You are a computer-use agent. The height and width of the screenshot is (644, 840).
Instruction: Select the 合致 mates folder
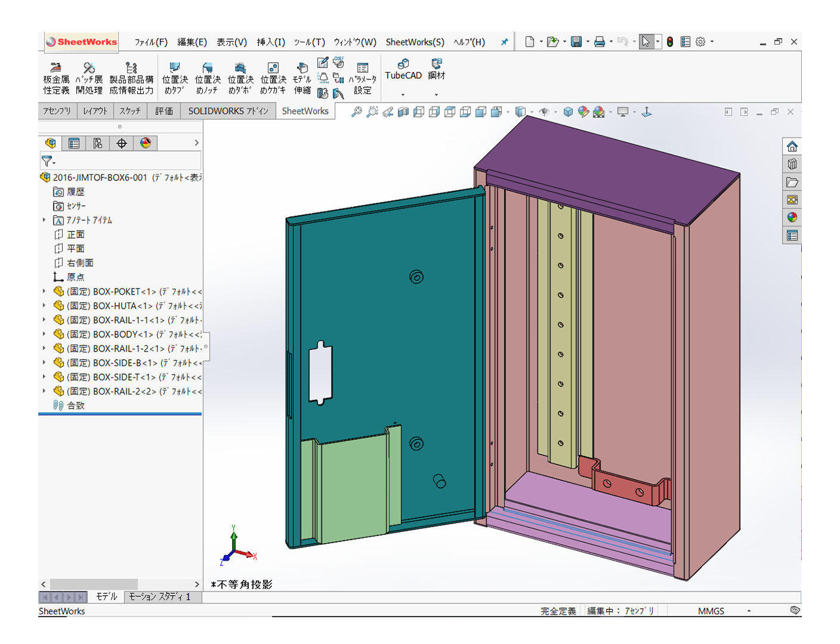coord(69,405)
